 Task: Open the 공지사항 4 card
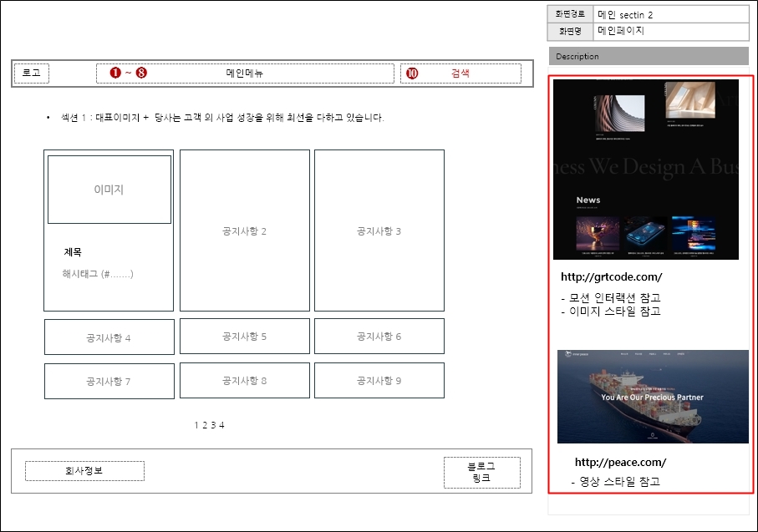pyautogui.click(x=109, y=337)
